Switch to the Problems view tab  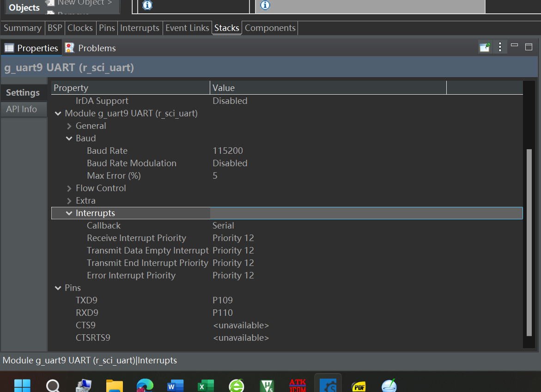(x=91, y=48)
